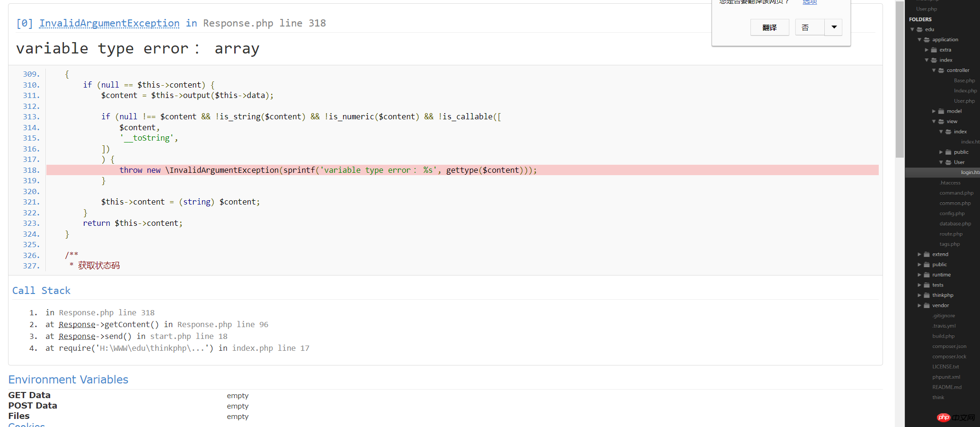Open phpunit.xml in sidebar
This screenshot has height=427, width=980.
pos(946,377)
